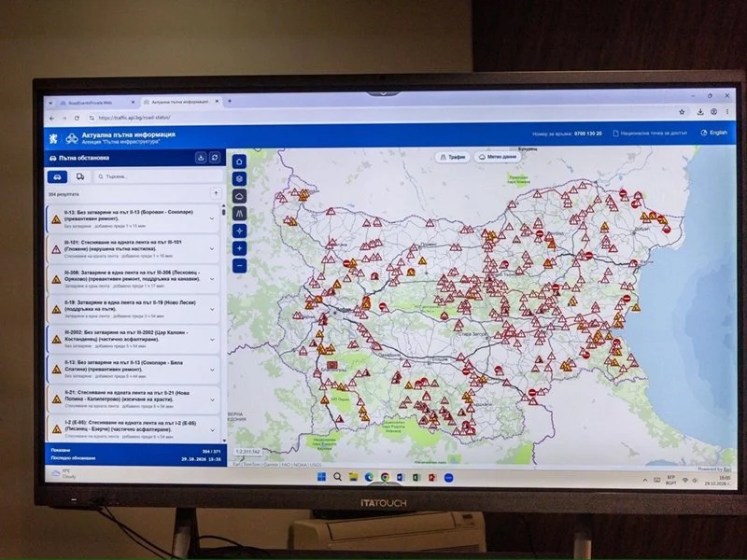Zoom out with the map minus button
Image resolution: width=747 pixels, height=560 pixels.
pyautogui.click(x=239, y=265)
